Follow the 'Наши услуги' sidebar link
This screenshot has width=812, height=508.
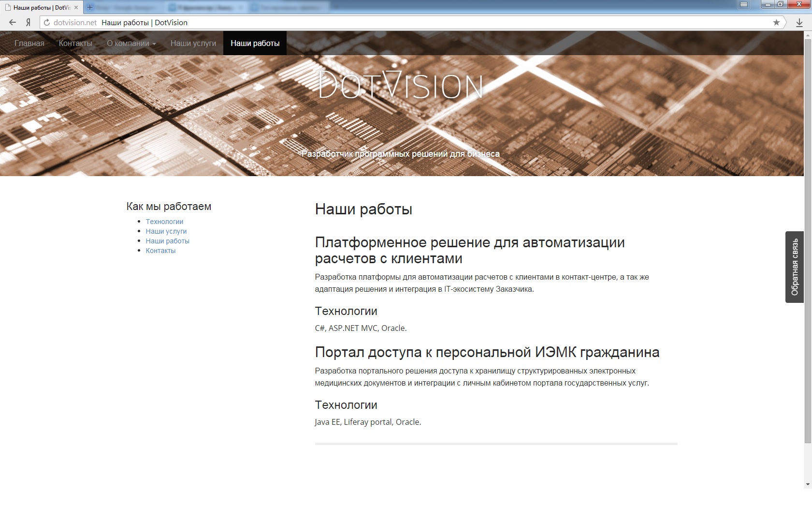166,231
